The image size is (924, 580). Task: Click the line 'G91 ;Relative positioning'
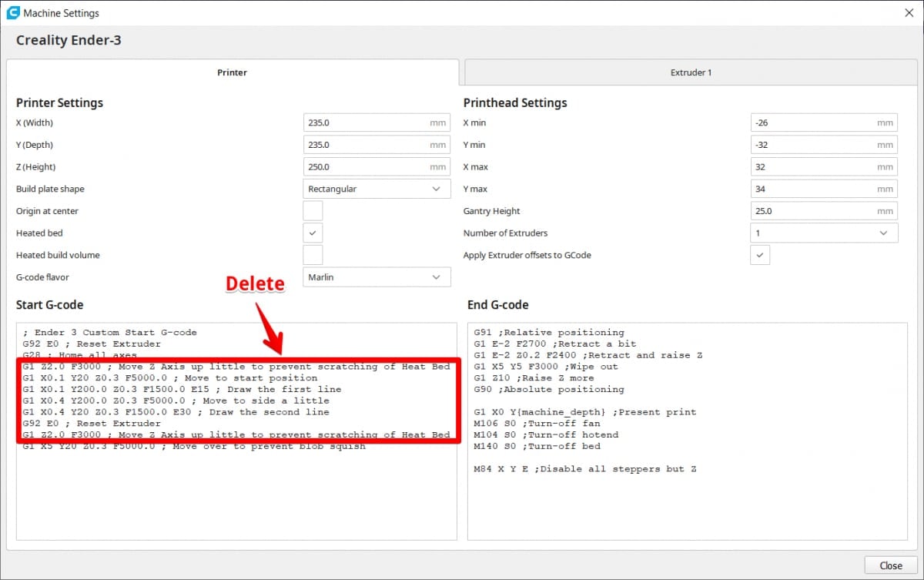click(549, 333)
